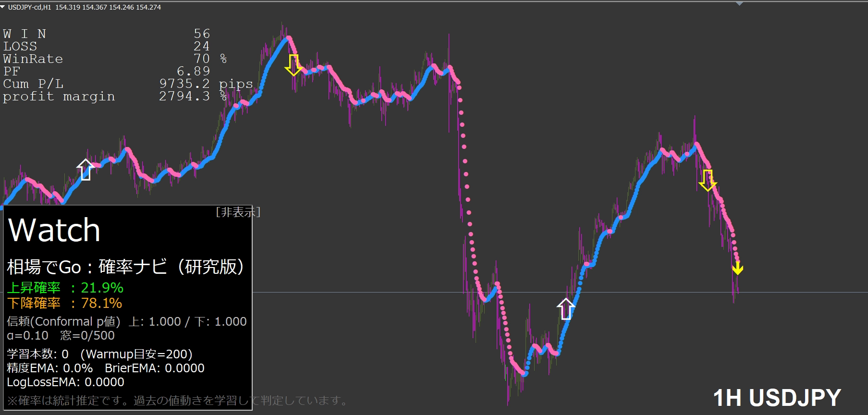The image size is (868, 415).
Task: Click the yellow outlined down arrow near the chart peak
Action: [293, 65]
